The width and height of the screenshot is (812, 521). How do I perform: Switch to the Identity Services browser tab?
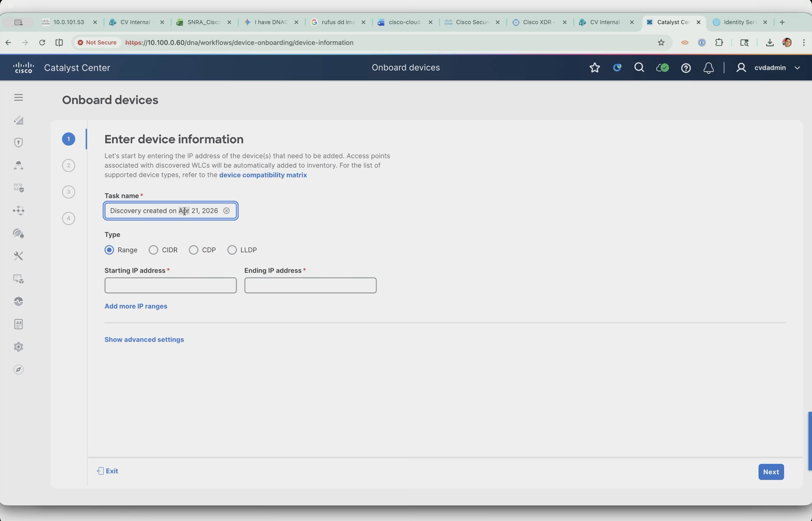(x=740, y=22)
